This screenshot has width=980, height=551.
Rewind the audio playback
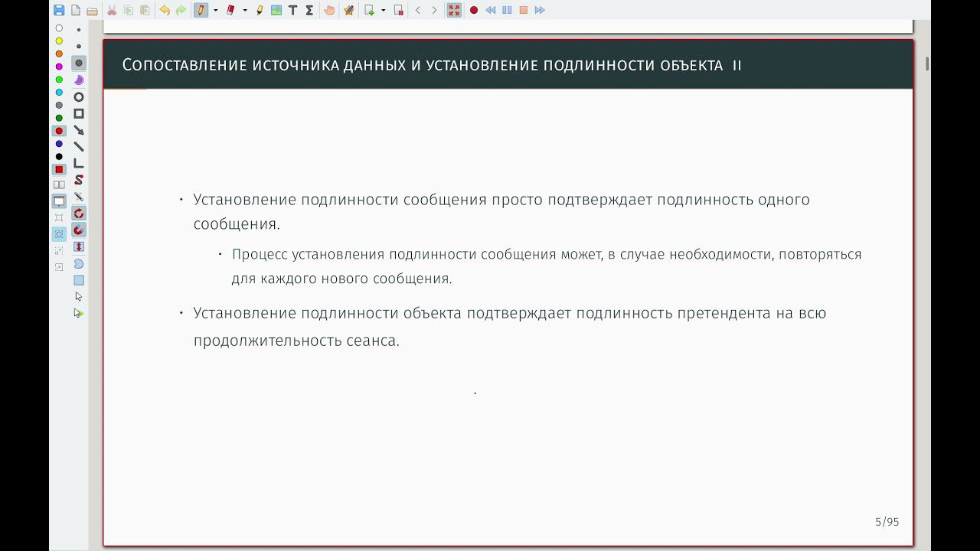[490, 10]
